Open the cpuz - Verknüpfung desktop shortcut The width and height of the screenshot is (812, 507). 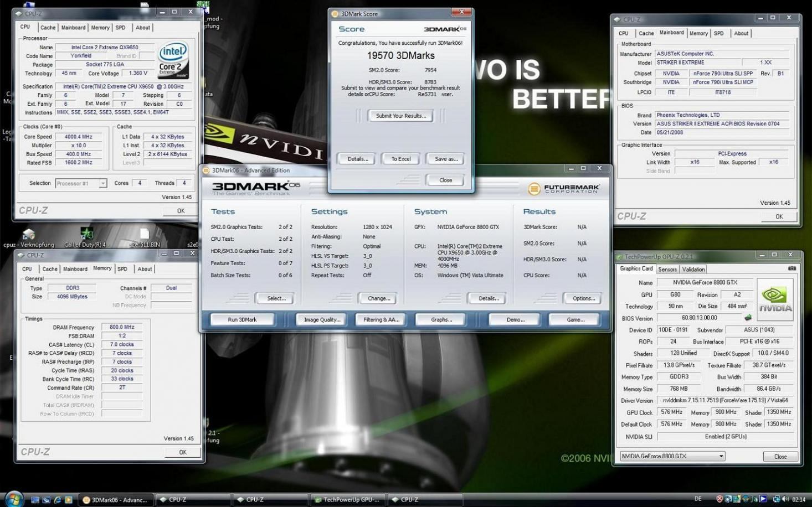pos(28,237)
